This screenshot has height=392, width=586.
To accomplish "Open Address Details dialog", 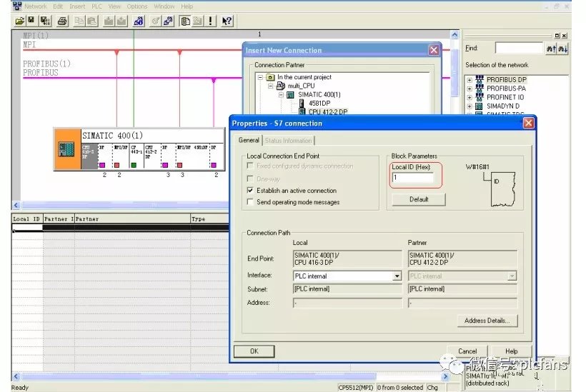I will (486, 321).
